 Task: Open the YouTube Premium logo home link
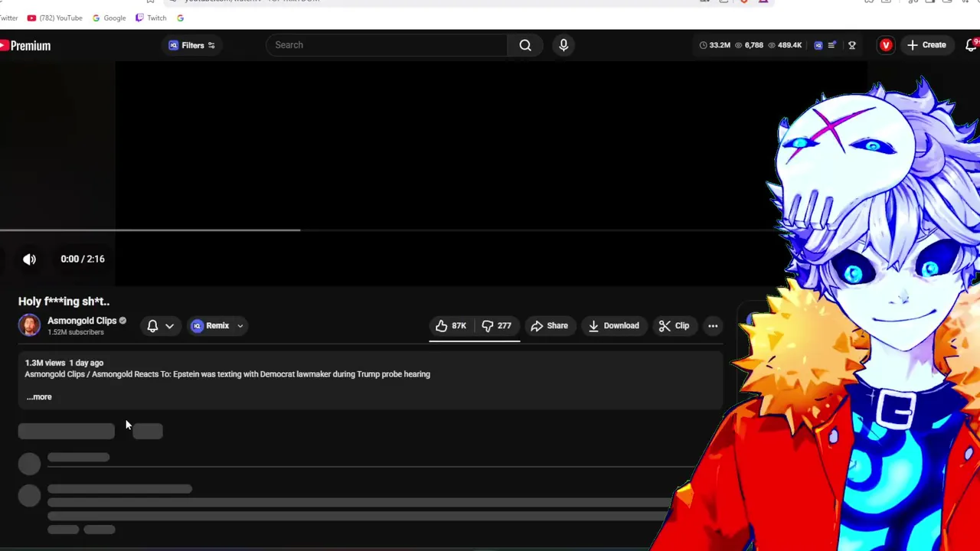tap(25, 46)
